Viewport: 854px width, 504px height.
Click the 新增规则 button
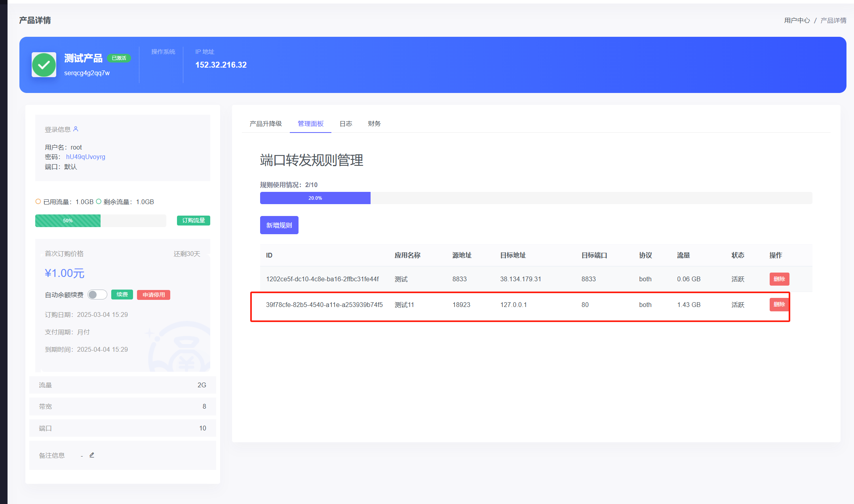click(279, 225)
